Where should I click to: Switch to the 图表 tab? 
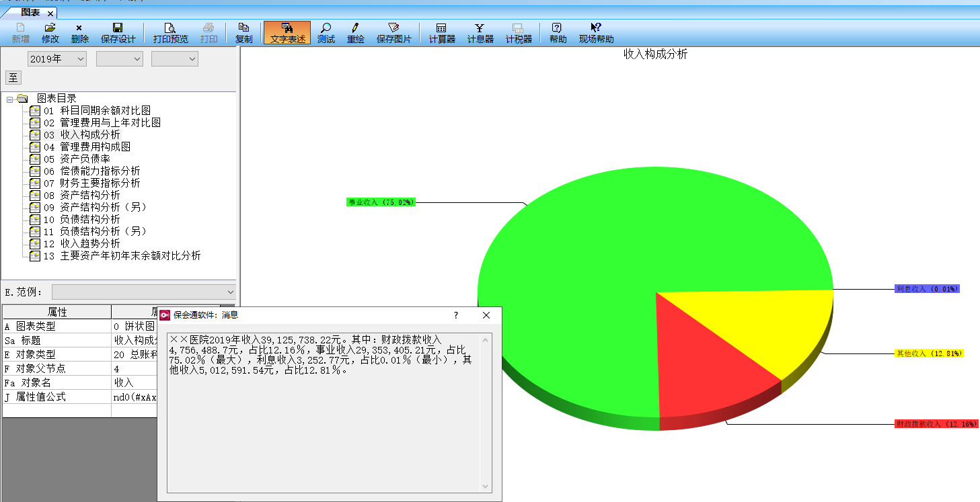(x=30, y=13)
